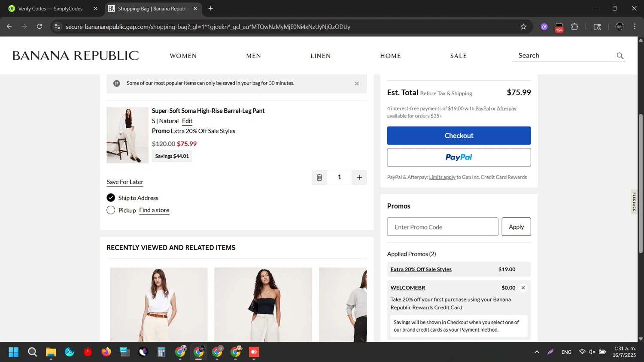Pay with the PayPal button
Image resolution: width=644 pixels, height=362 pixels.
[459, 157]
